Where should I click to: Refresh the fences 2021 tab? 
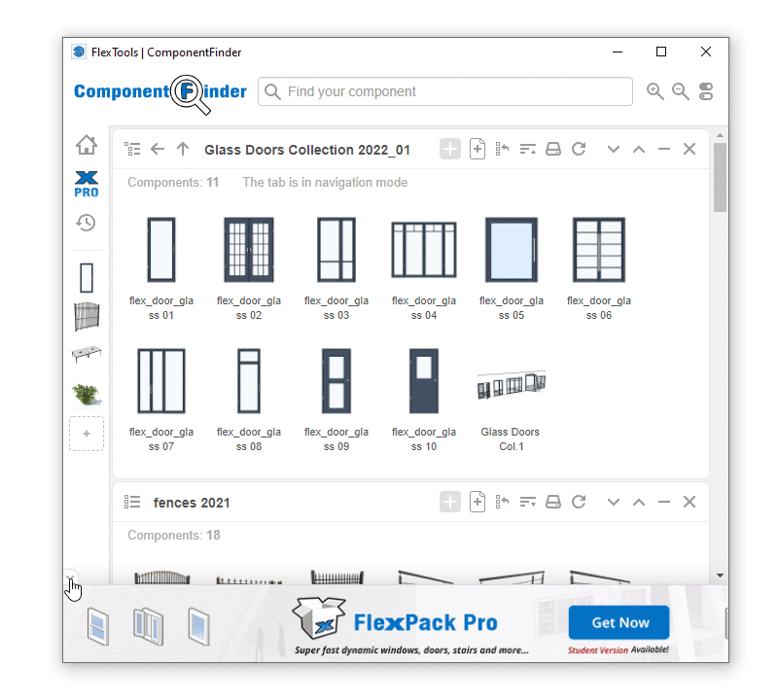[x=579, y=502]
